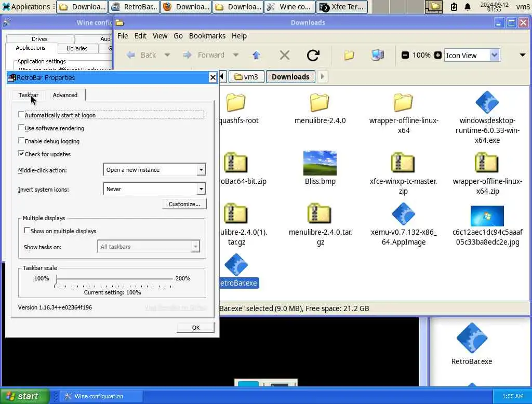Click the Computer icon in the toolbar

click(377, 55)
